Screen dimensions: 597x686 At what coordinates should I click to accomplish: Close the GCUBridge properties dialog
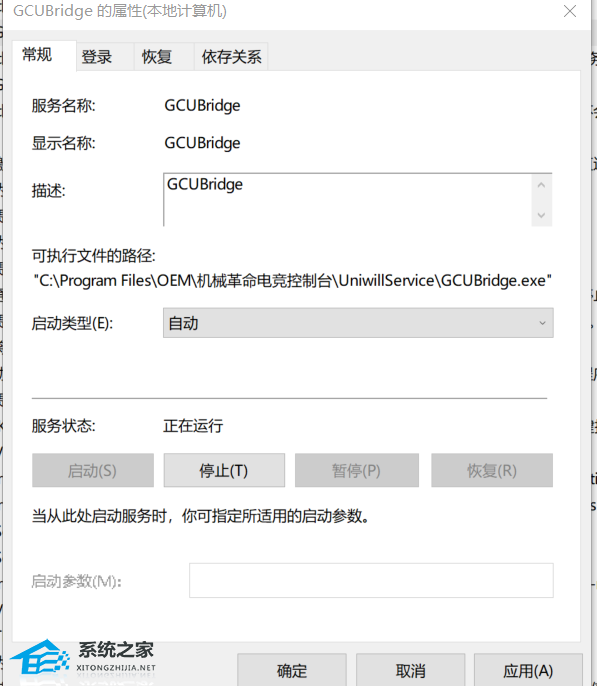[x=569, y=11]
